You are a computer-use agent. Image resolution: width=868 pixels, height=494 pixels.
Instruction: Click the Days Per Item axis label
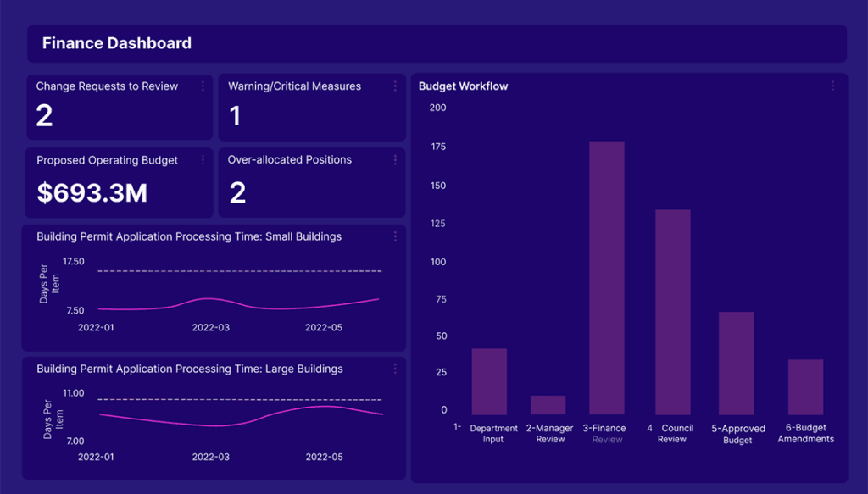point(49,282)
